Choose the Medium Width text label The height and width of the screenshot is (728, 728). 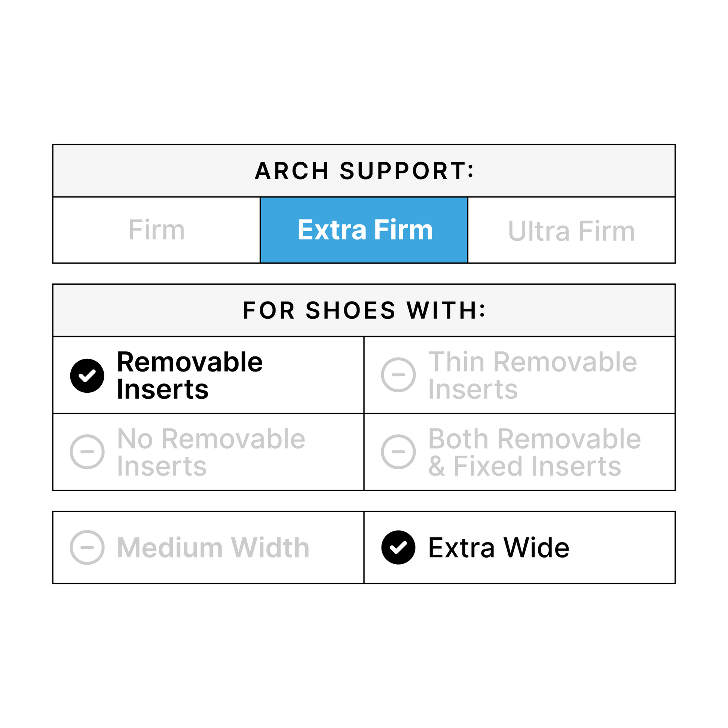tap(213, 548)
